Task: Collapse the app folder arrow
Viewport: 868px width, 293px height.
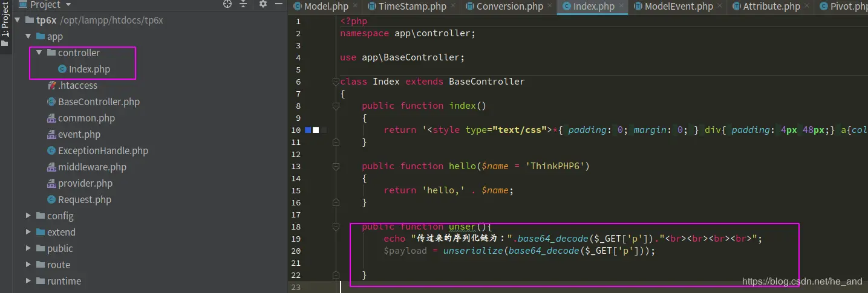Action: pos(28,37)
